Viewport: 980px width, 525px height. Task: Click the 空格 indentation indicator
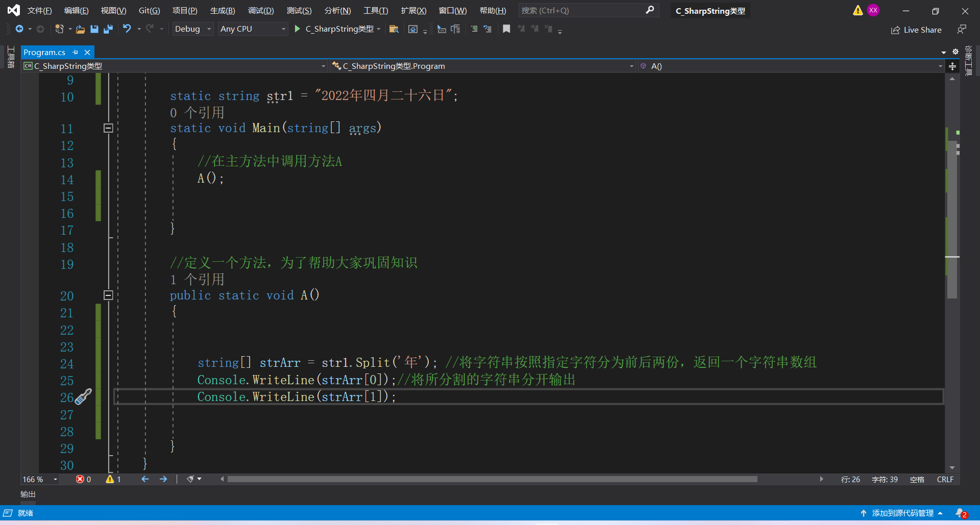pos(917,479)
